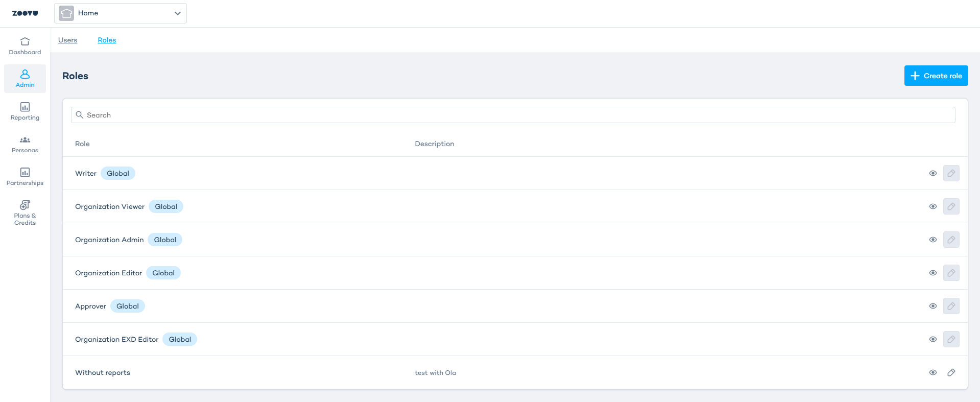The width and height of the screenshot is (980, 402).
Task: View the Approver role via eye icon
Action: click(x=933, y=306)
